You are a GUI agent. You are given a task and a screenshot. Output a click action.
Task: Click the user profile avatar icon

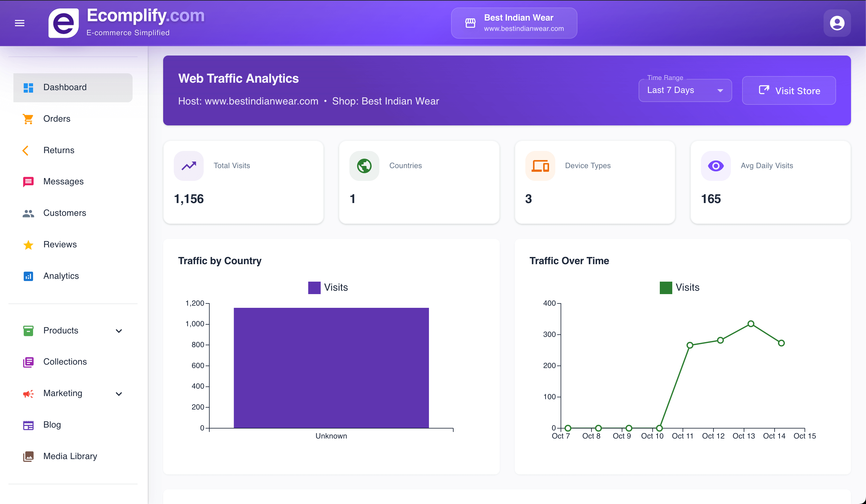click(x=838, y=23)
